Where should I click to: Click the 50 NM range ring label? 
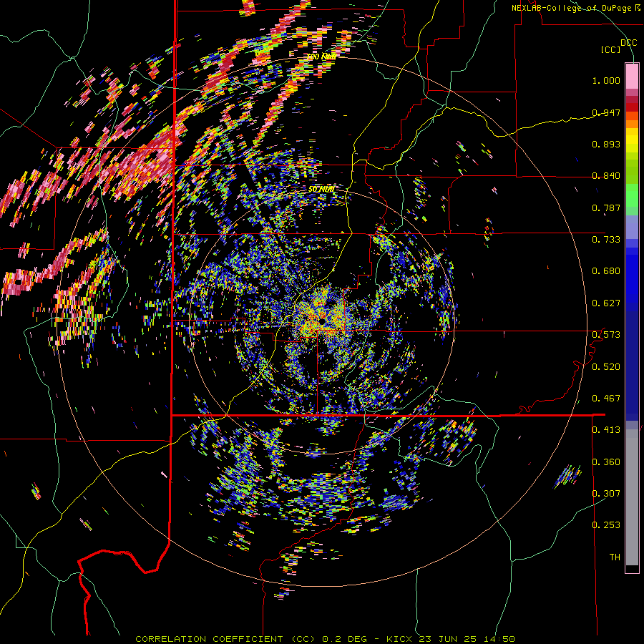(x=321, y=190)
